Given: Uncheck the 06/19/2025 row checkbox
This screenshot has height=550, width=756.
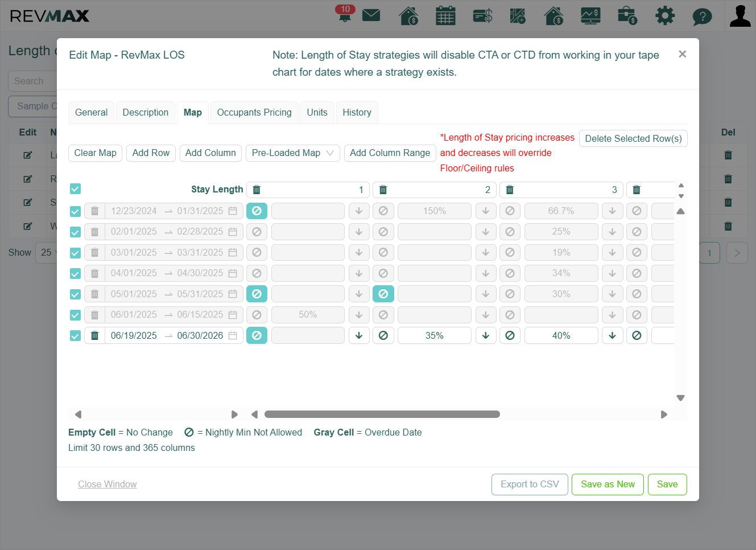Looking at the screenshot, I should tap(75, 336).
